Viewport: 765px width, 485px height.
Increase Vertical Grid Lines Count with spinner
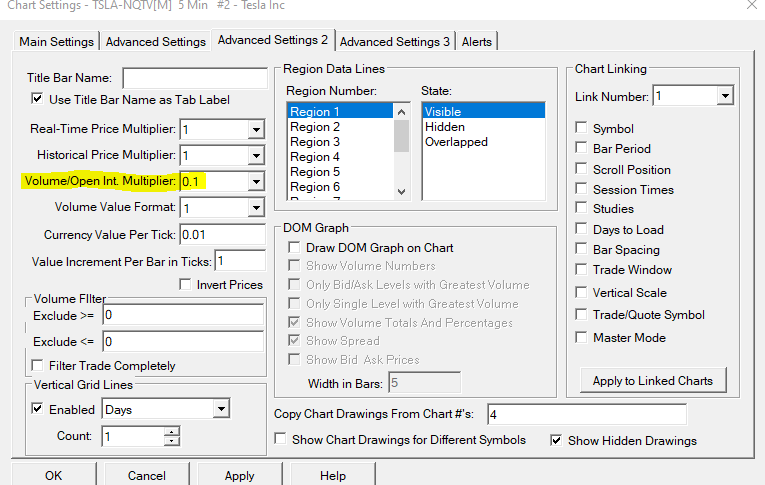172,431
